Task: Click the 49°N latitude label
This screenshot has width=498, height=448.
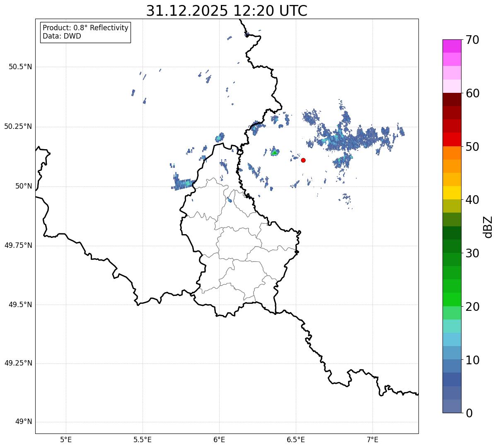Action: 24,422
